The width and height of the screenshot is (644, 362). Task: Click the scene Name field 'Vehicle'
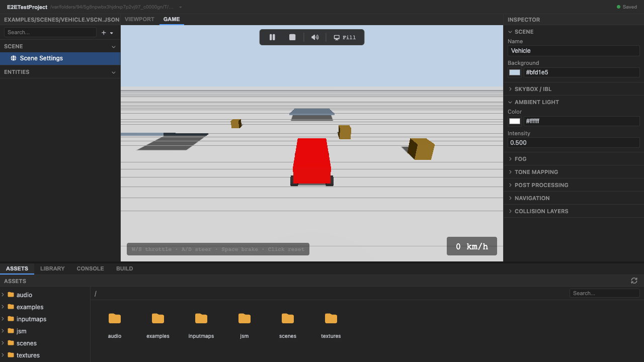coord(574,51)
